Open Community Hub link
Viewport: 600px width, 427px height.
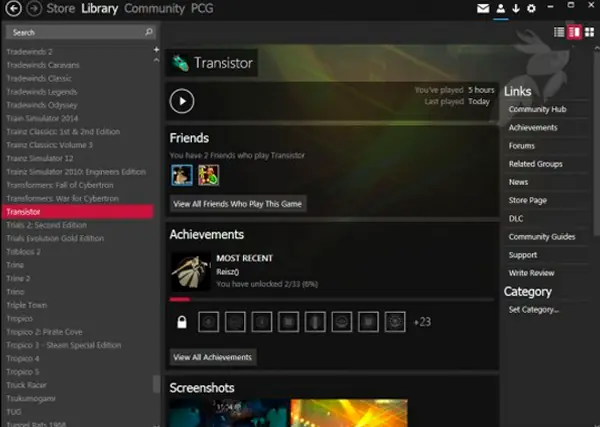(x=537, y=109)
